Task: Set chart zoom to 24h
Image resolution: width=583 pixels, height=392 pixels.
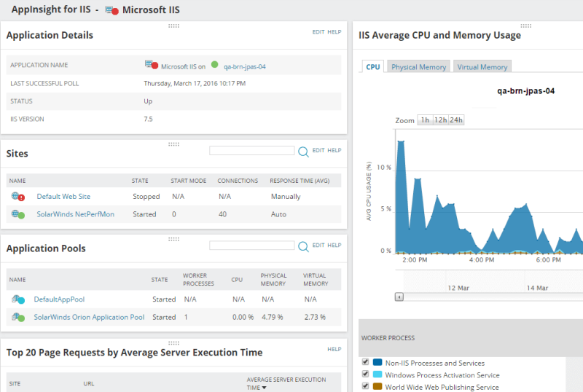Action: pos(456,119)
